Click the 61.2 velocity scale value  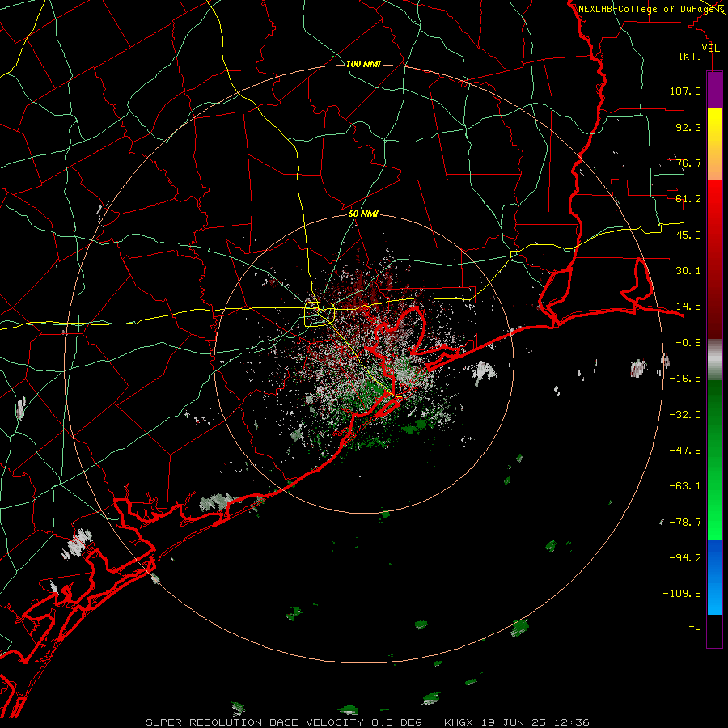tap(688, 199)
